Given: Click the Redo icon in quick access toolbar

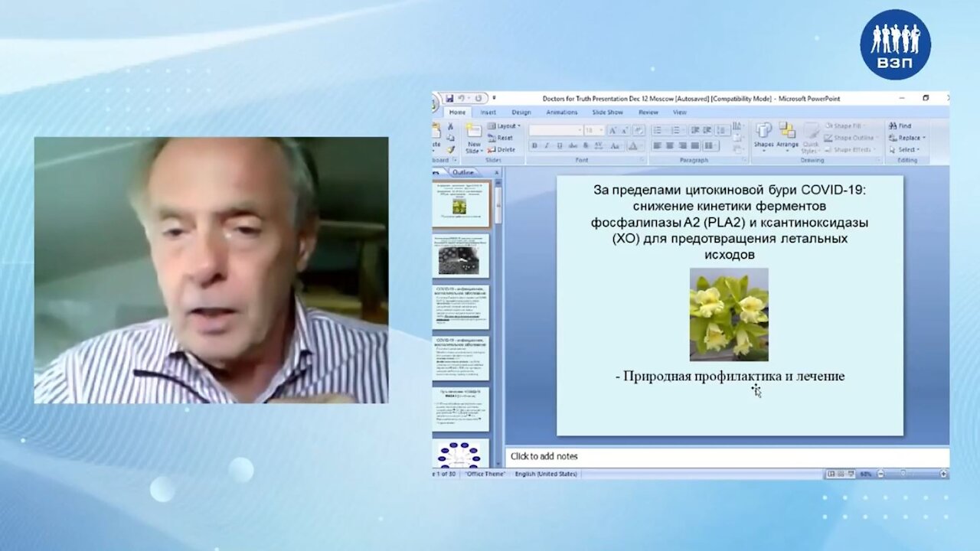Looking at the screenshot, I should pos(479,99).
